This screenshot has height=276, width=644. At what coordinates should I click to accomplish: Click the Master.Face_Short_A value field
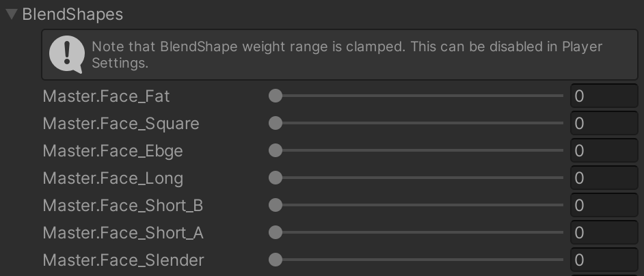point(604,232)
